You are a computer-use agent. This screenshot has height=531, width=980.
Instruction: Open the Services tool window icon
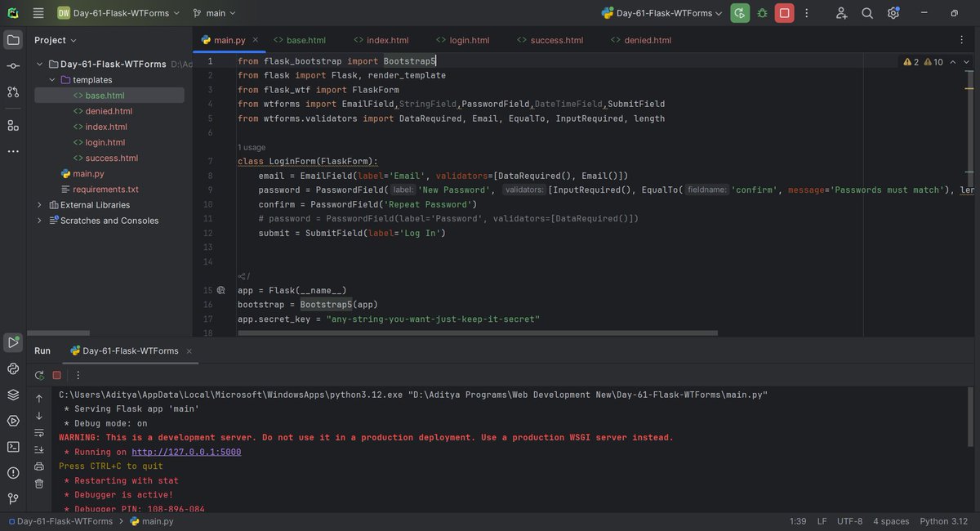click(13, 421)
